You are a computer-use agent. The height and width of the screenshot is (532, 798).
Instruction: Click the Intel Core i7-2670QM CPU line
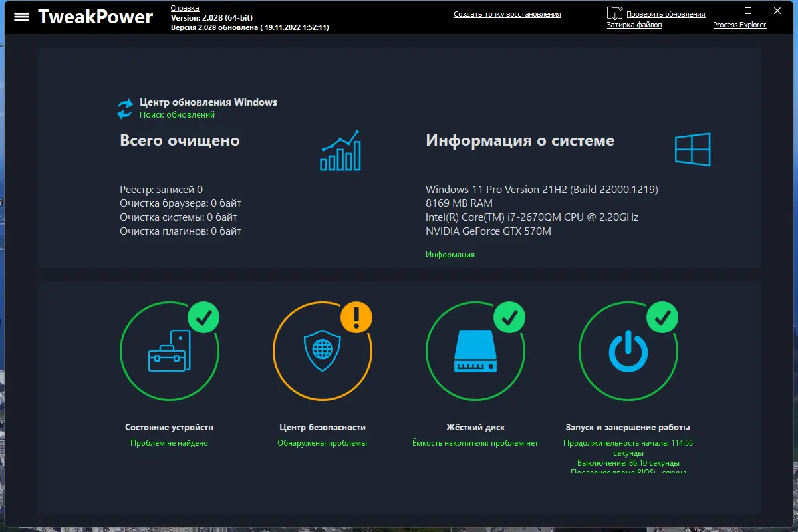click(x=532, y=217)
